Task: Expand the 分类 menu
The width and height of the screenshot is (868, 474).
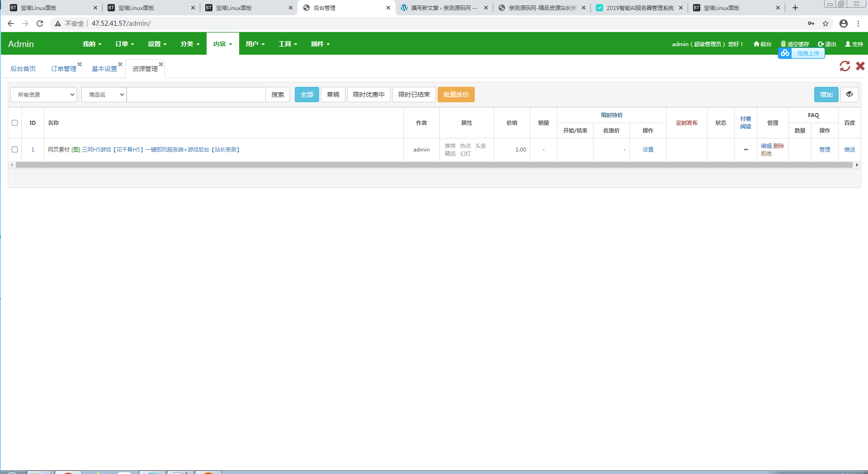Action: pyautogui.click(x=190, y=44)
